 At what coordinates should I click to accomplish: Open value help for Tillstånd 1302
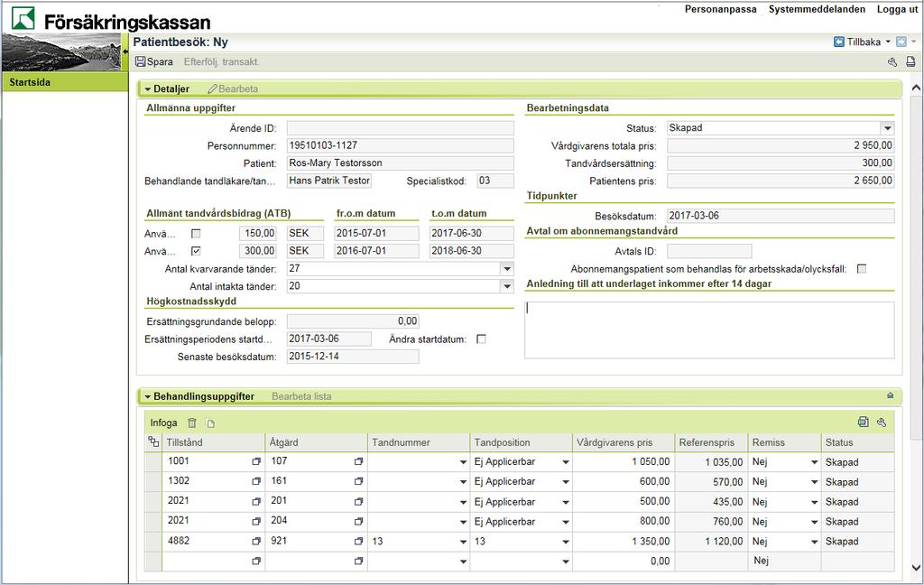tap(256, 481)
